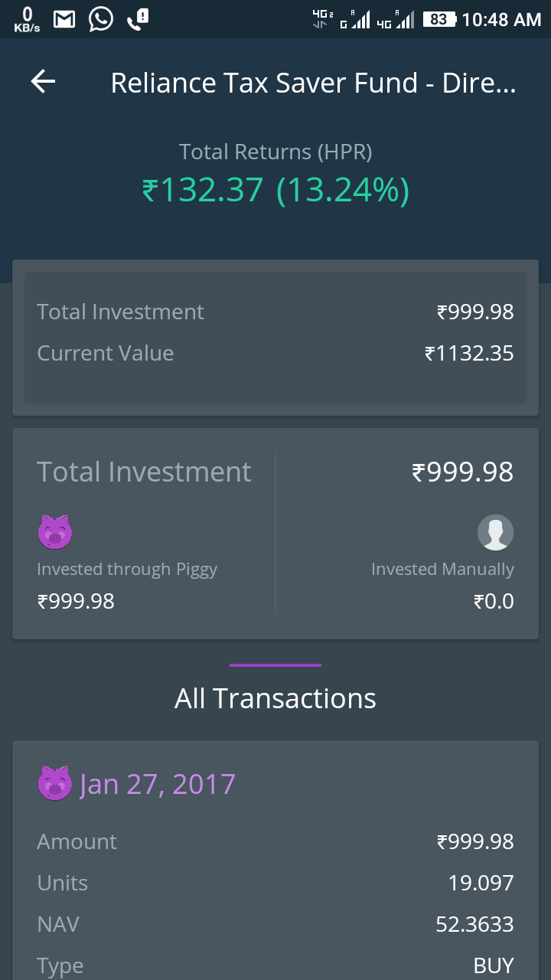Tap the back arrow icon
551x980 pixels.
pos(44,82)
